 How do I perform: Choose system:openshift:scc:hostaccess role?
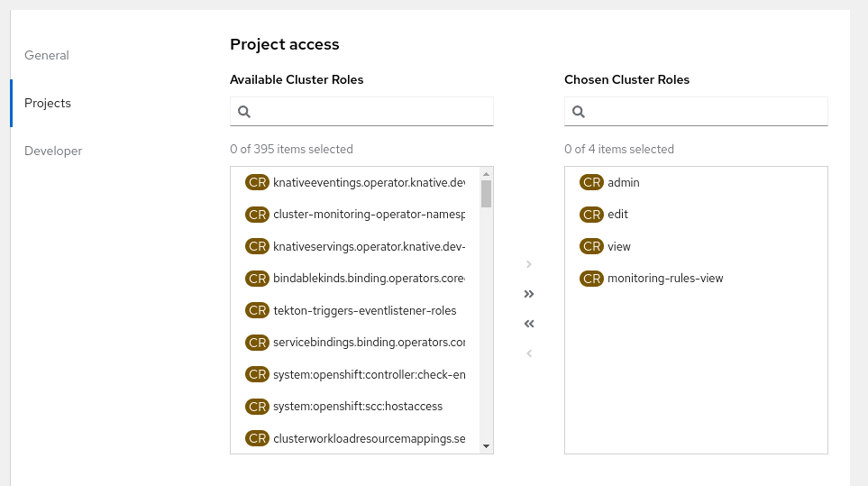tap(357, 407)
